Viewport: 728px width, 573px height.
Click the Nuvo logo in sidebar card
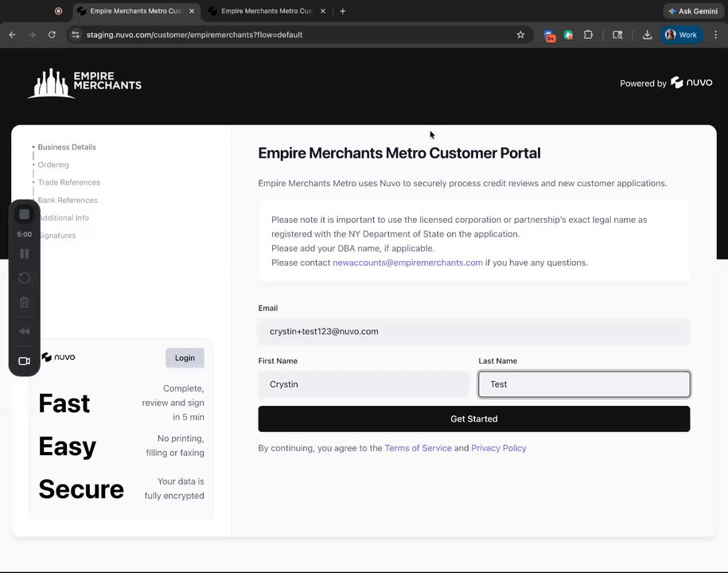tap(59, 357)
